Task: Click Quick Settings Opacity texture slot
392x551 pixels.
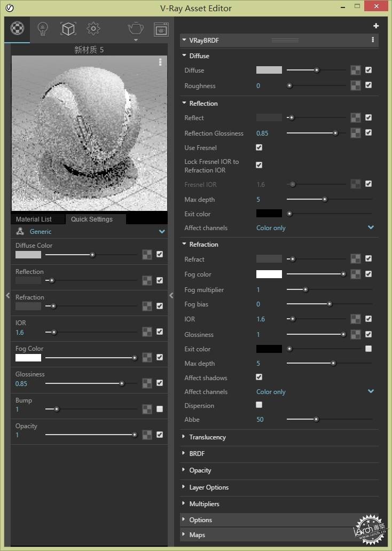Action: click(147, 435)
